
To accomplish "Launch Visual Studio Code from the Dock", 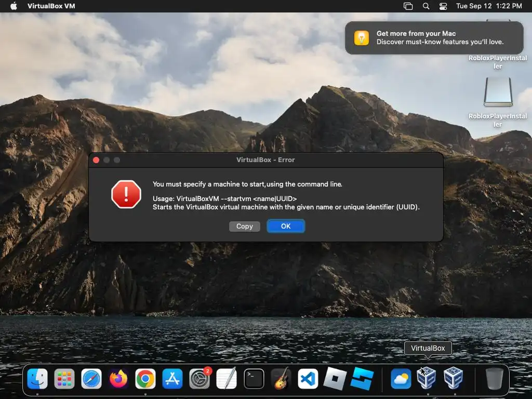I will click(x=308, y=379).
